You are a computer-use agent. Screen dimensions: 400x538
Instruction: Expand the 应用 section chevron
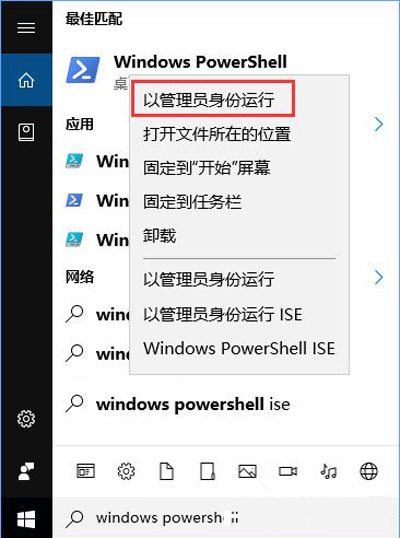coord(379,124)
